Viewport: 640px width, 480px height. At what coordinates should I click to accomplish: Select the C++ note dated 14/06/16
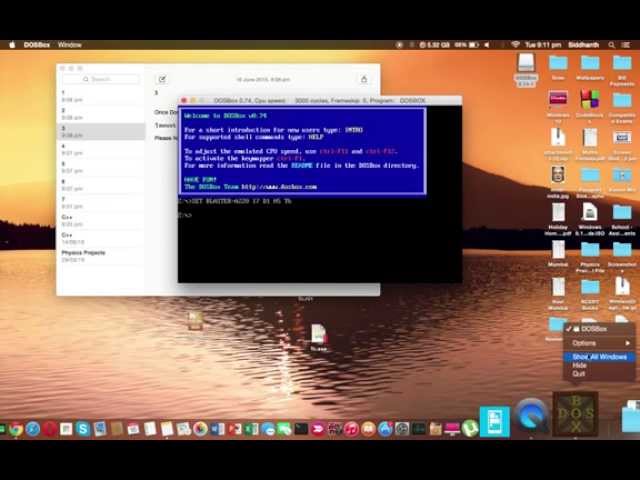[102, 238]
